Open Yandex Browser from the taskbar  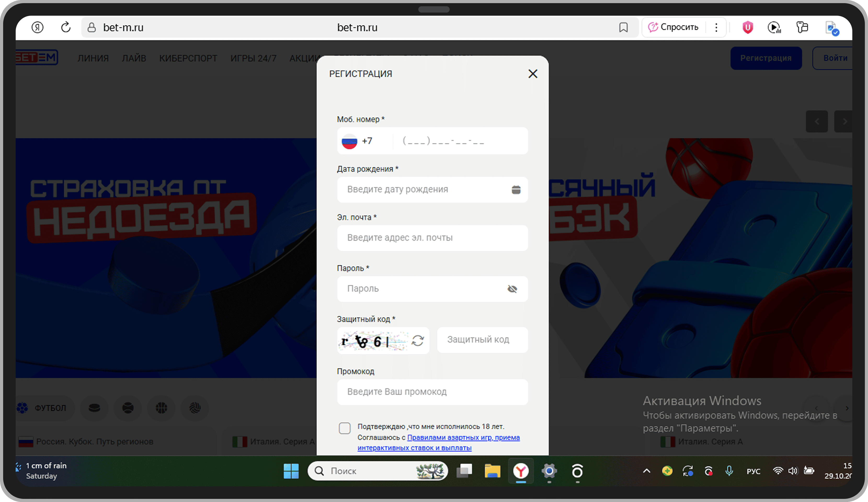click(521, 471)
